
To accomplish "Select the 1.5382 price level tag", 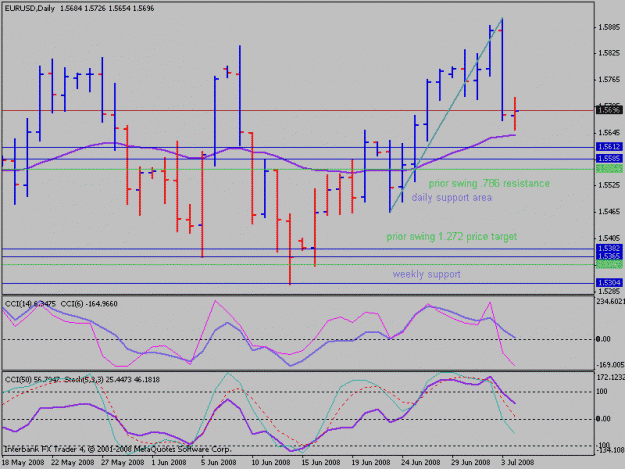I will click(609, 249).
